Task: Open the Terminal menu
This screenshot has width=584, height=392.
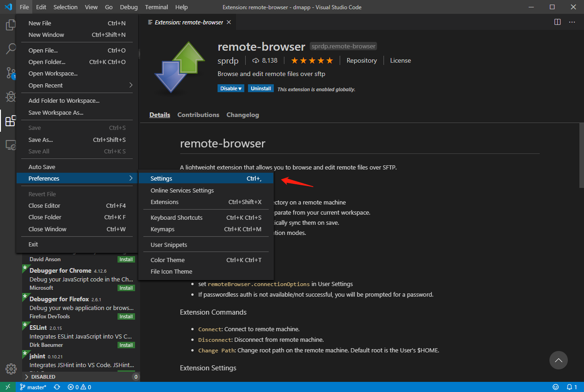Action: coord(156,7)
